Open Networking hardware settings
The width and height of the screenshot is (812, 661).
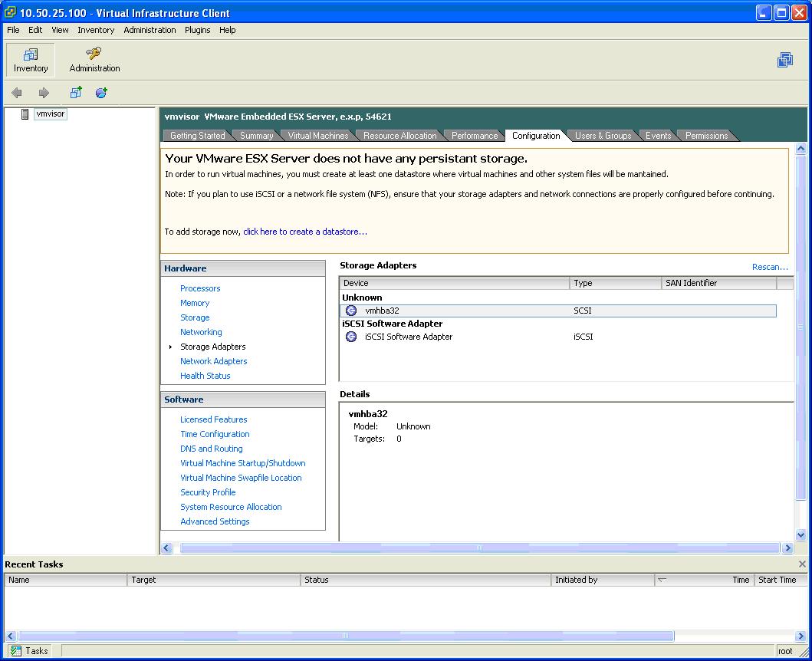click(x=201, y=332)
